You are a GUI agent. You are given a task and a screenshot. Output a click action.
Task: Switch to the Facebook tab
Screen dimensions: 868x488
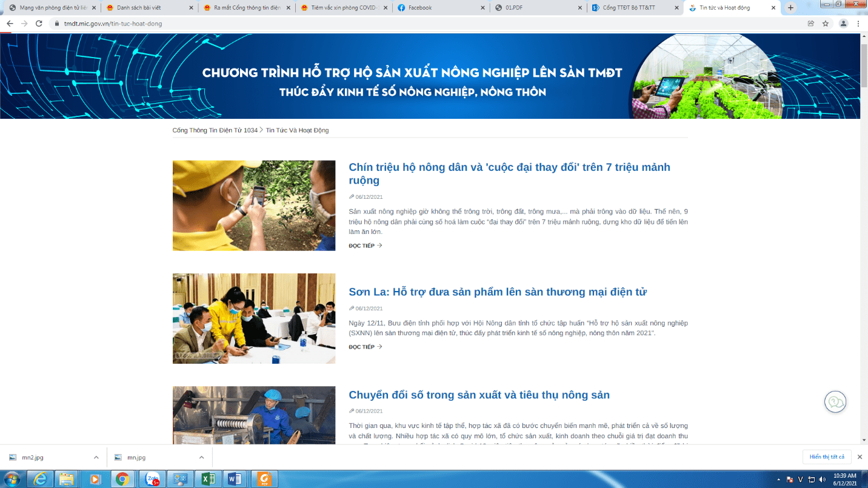tap(441, 8)
